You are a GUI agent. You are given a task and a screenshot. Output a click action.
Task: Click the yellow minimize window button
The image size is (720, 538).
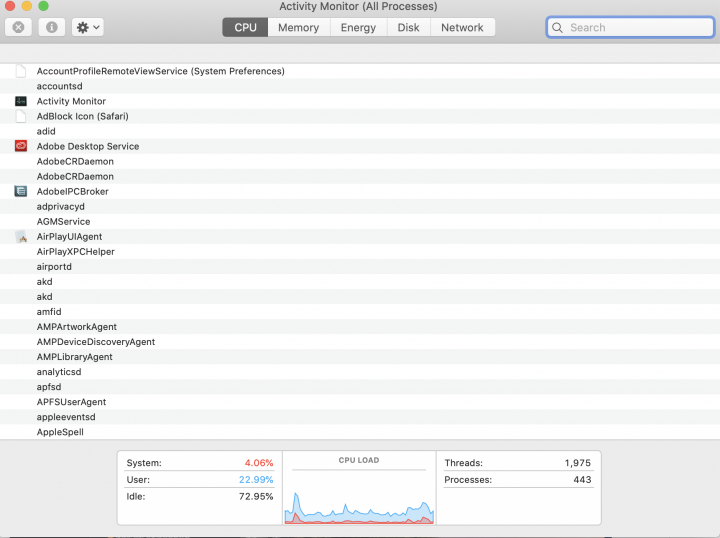[27, 6]
